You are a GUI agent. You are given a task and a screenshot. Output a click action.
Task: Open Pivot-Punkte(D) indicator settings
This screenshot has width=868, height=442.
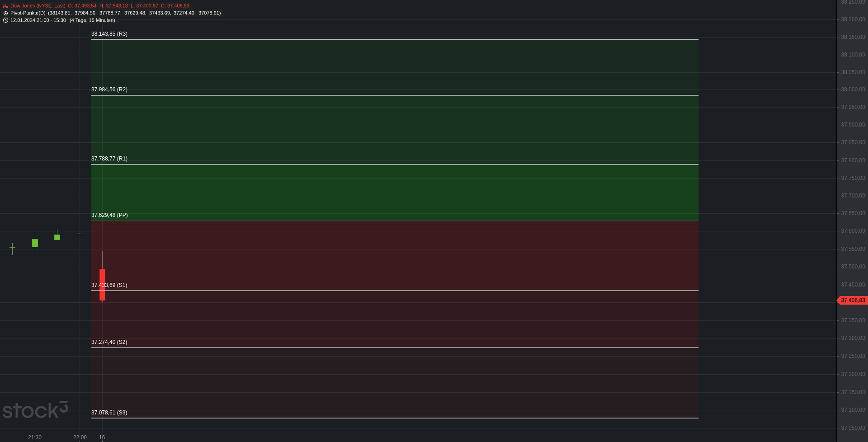click(28, 13)
